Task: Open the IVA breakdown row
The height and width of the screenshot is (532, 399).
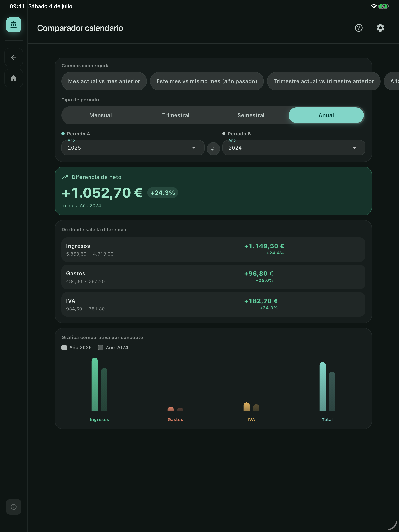Action: (x=213, y=304)
